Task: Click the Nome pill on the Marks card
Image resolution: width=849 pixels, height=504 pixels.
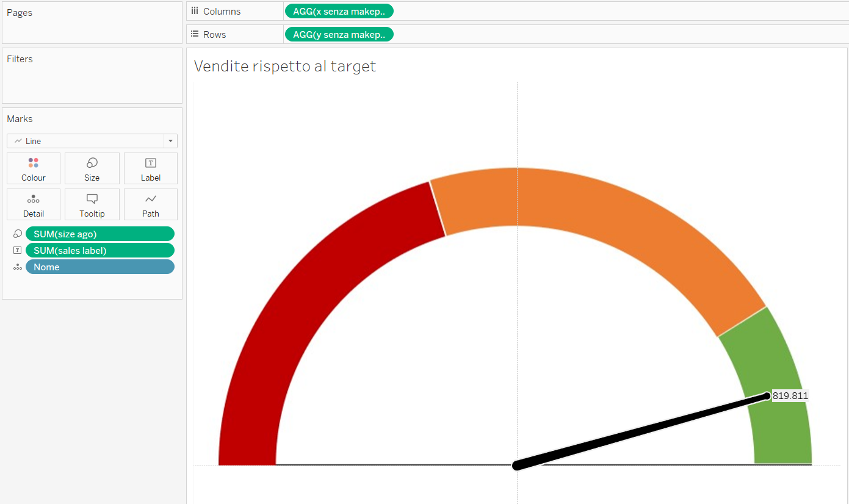Action: 100,267
